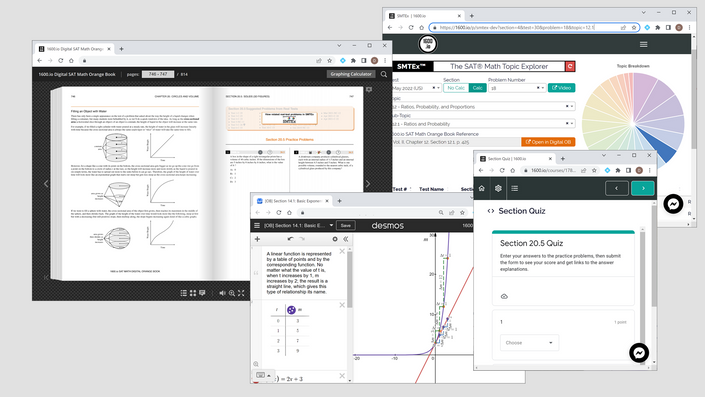Open the Problem Number dropdown
705x397 pixels.
tap(517, 88)
